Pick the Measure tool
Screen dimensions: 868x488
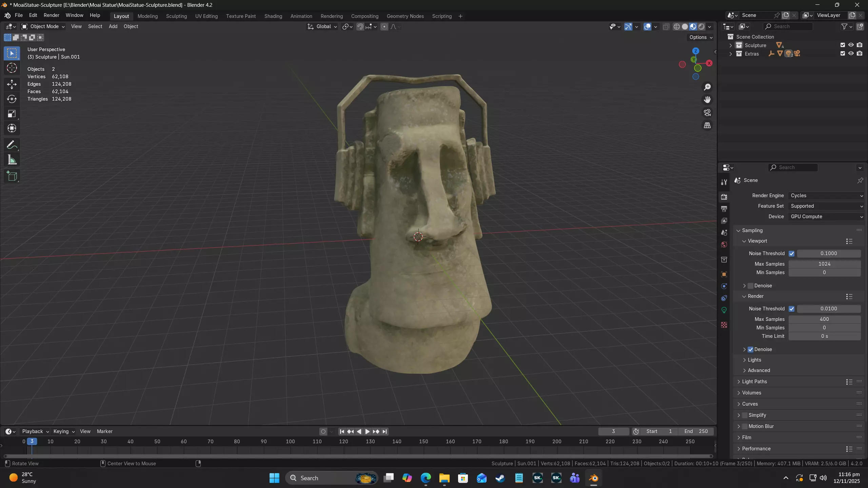point(12,160)
